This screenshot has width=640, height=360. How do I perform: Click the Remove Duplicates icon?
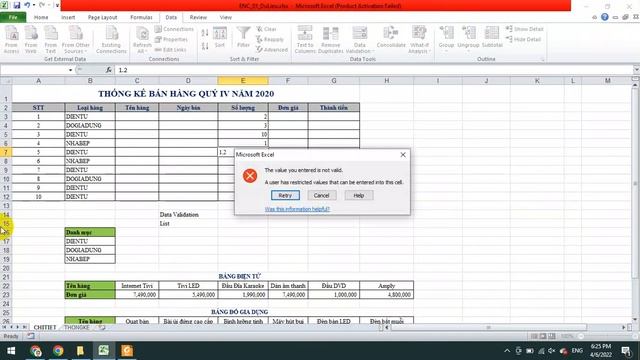coord(331,39)
